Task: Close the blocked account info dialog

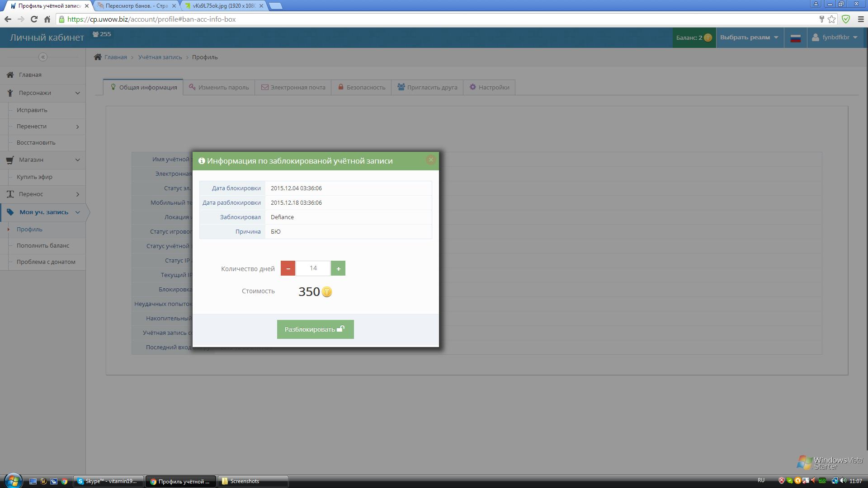Action: click(x=431, y=160)
